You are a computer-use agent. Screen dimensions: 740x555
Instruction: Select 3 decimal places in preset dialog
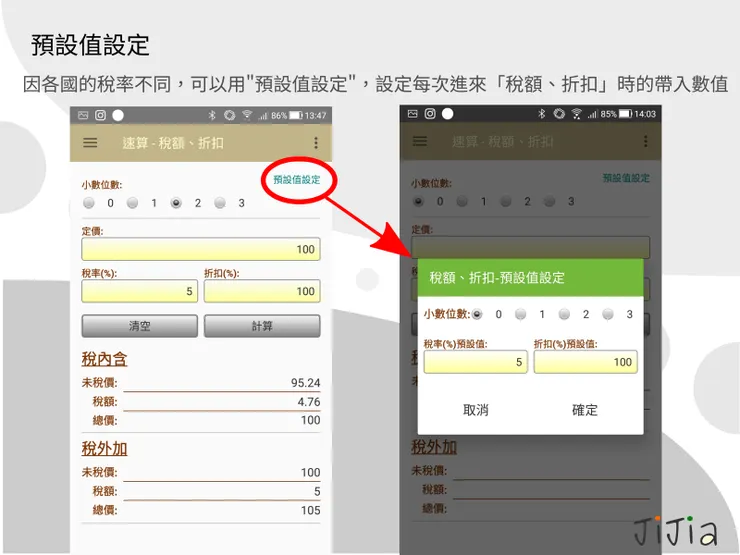(x=608, y=314)
